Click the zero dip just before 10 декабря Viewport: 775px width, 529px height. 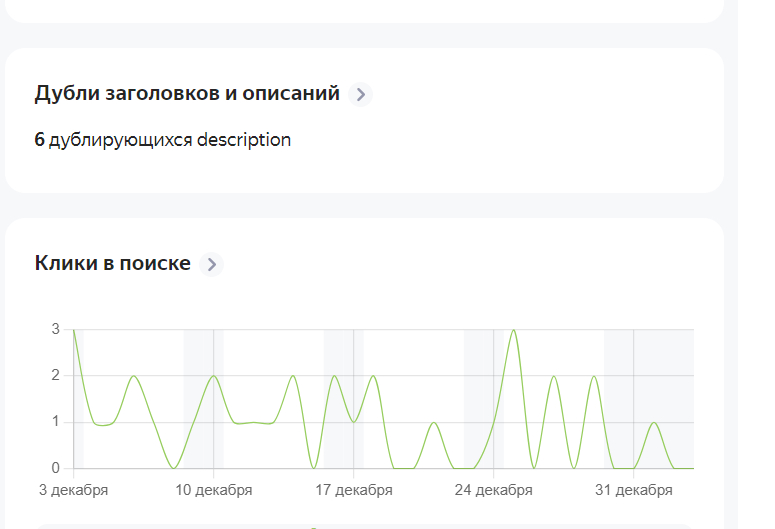click(174, 467)
